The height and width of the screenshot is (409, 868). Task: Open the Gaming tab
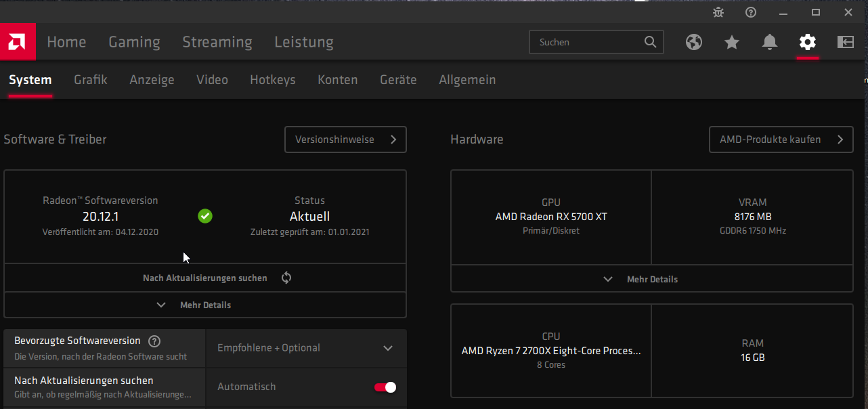click(134, 42)
